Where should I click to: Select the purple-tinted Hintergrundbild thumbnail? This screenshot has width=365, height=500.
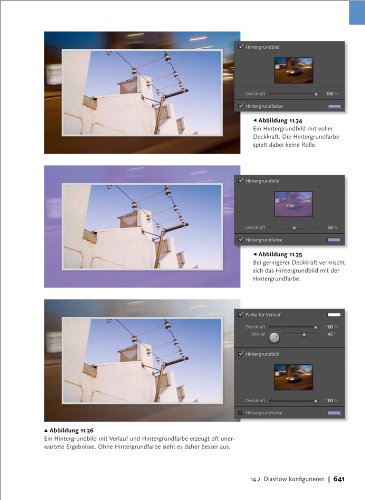pyautogui.click(x=293, y=204)
